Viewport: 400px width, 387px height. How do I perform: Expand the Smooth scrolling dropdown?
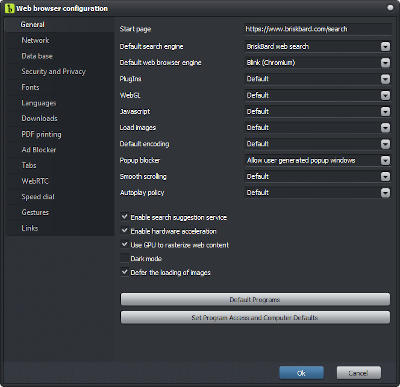click(x=385, y=176)
